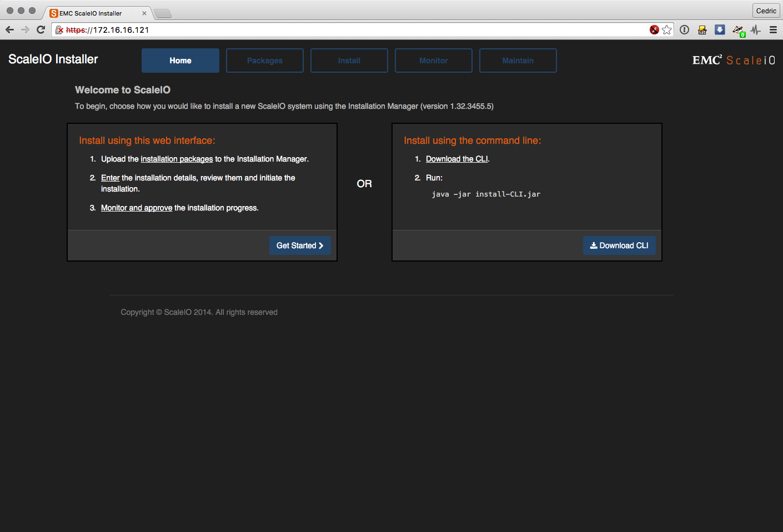This screenshot has width=783, height=532.
Task: Click the Monitor and approve link
Action: pyautogui.click(x=137, y=208)
